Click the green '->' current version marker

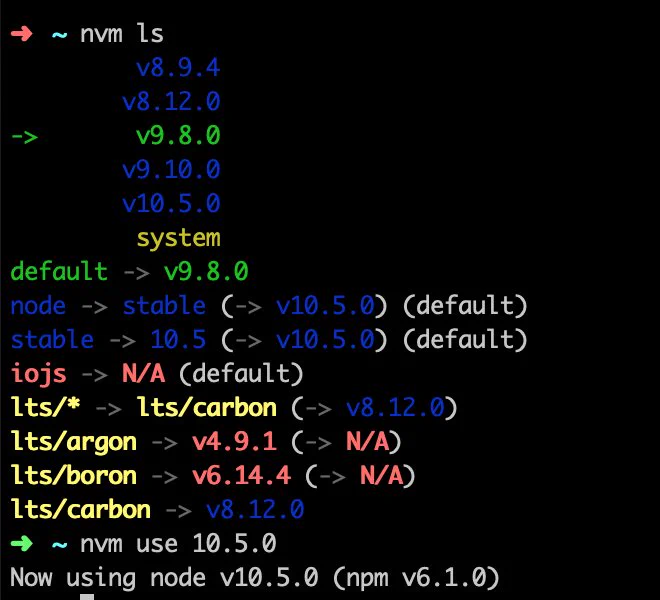(24, 137)
